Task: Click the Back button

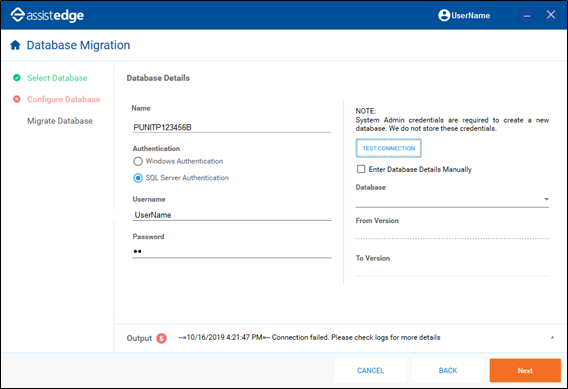Action: pyautogui.click(x=448, y=371)
